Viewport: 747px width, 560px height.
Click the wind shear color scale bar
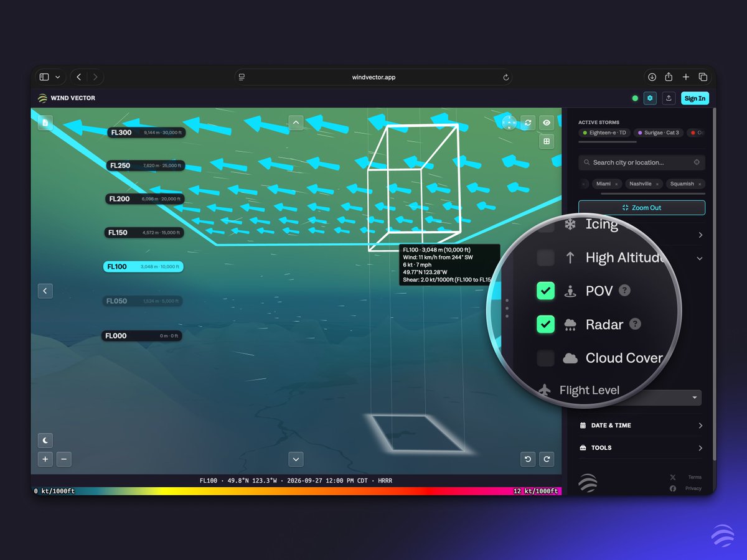[296, 491]
